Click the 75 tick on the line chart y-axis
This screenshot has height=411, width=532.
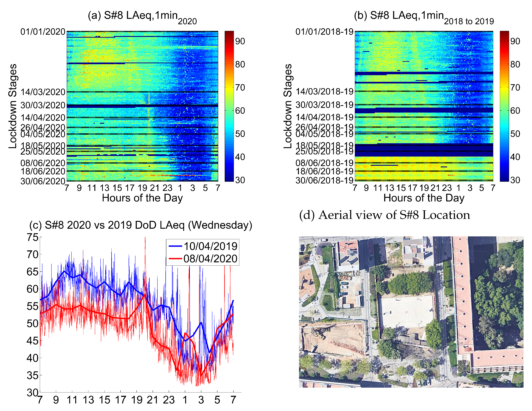[x=32, y=237]
